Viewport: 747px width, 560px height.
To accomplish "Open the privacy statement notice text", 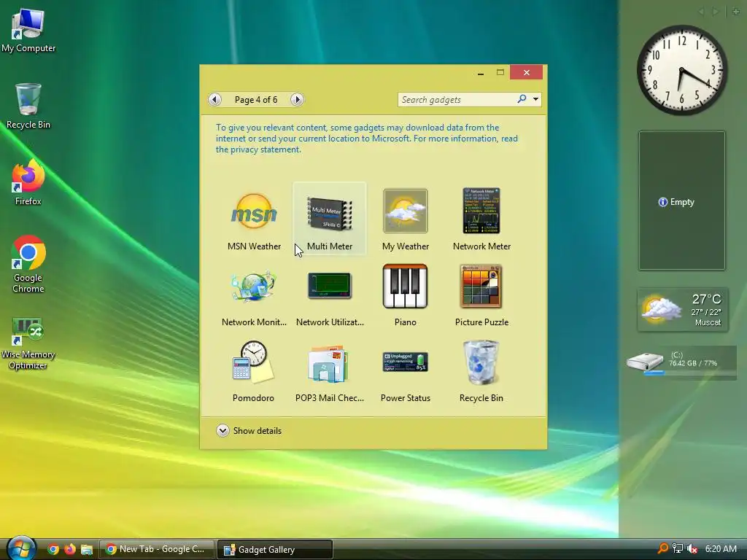I will tap(367, 139).
